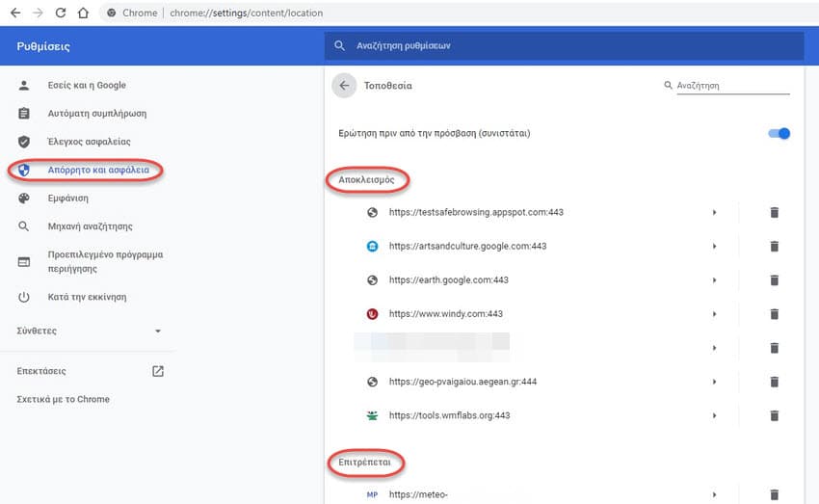This screenshot has width=819, height=504.
Task: Expand the Σύνθετες section
Action: click(x=158, y=332)
